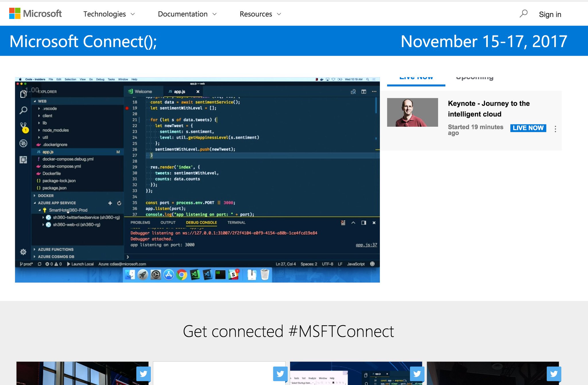Click the JavaScript language mode indicator
The width and height of the screenshot is (588, 385).
click(x=356, y=264)
